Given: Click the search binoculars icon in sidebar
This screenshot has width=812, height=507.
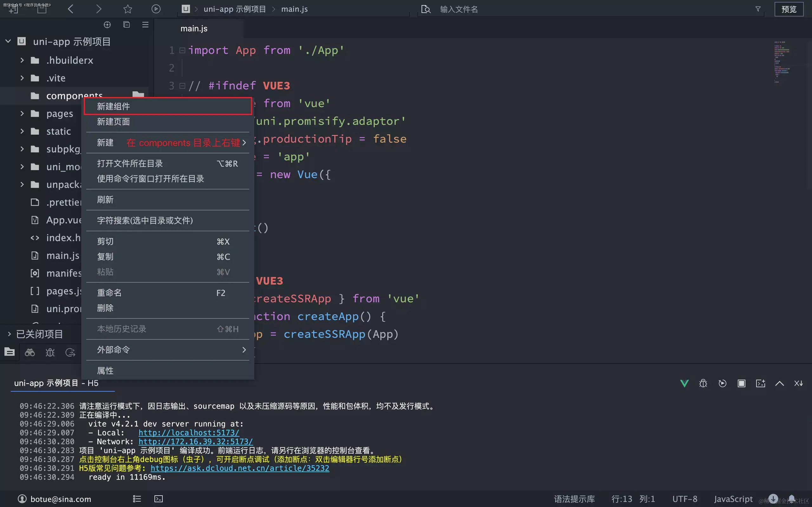Looking at the screenshot, I should [x=30, y=352].
